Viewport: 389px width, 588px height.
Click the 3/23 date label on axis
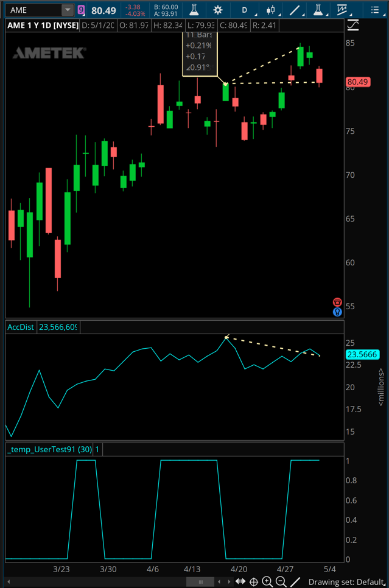[x=61, y=569]
